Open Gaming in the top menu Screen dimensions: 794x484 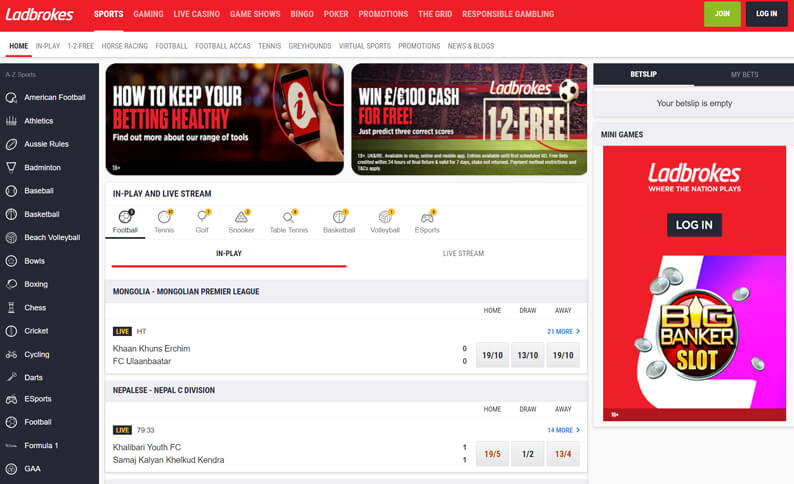[148, 14]
